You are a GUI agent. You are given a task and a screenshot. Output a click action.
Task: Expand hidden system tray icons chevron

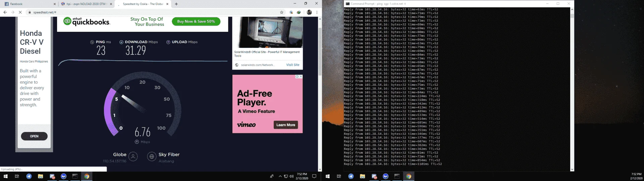[280, 176]
